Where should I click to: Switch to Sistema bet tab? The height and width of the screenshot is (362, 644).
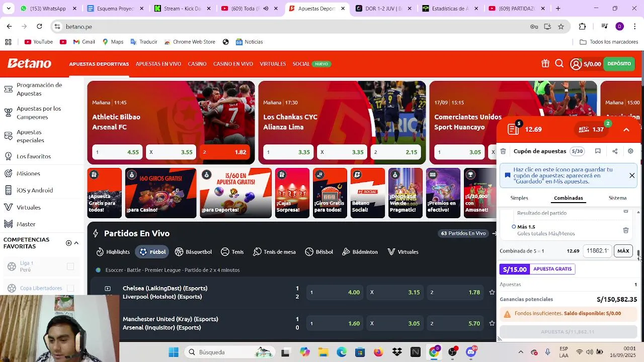[x=617, y=198]
